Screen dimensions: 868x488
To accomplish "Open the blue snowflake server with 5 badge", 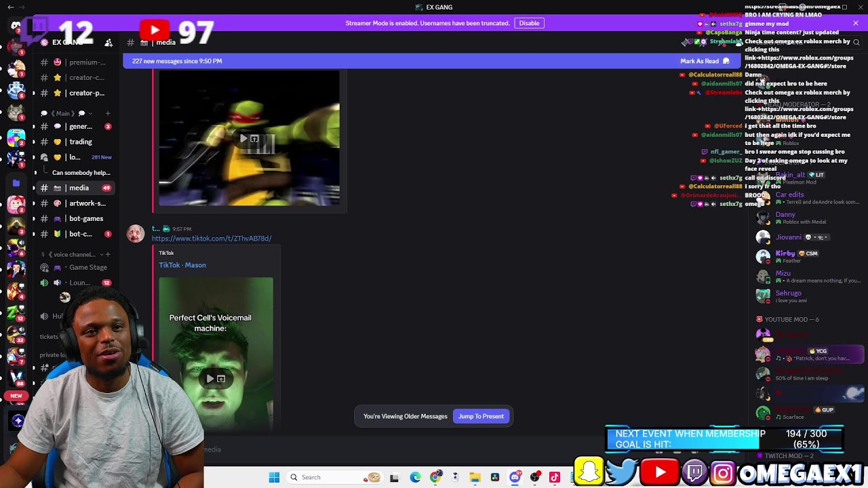I will [x=16, y=90].
